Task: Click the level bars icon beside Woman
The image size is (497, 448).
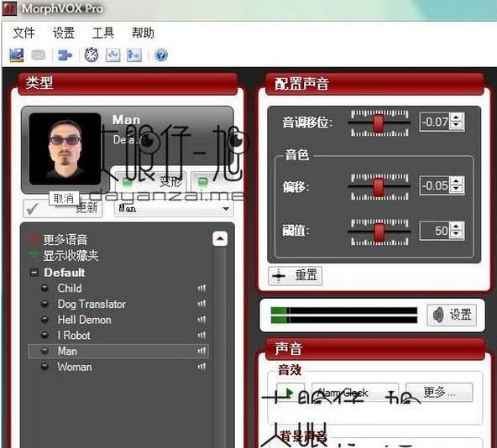Action: click(x=201, y=367)
